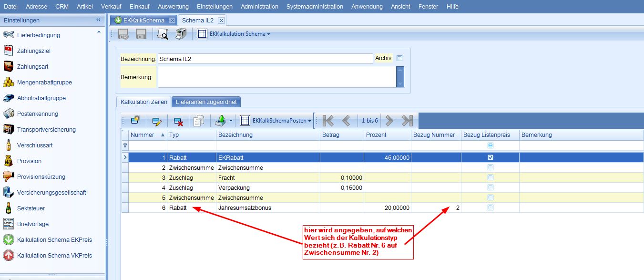Check Bezug Listenpreis for Jahresumsatzbonus row
The height and width of the screenshot is (280, 644).
coord(491,207)
